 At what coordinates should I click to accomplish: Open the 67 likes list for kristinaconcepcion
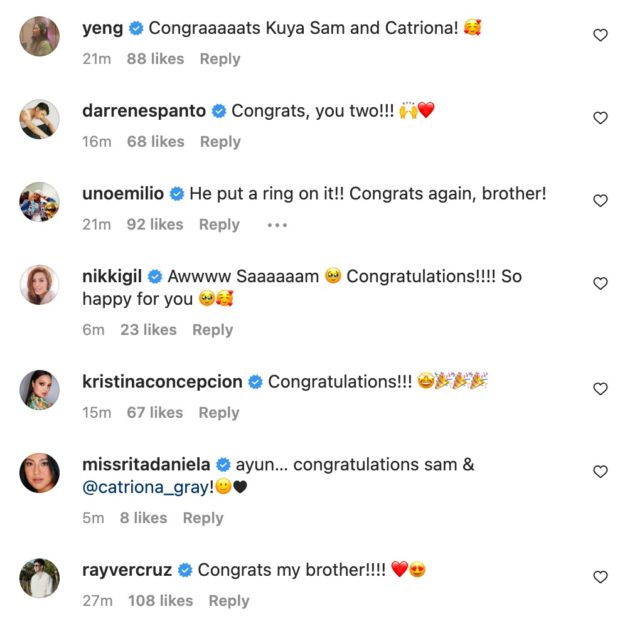pos(155,413)
